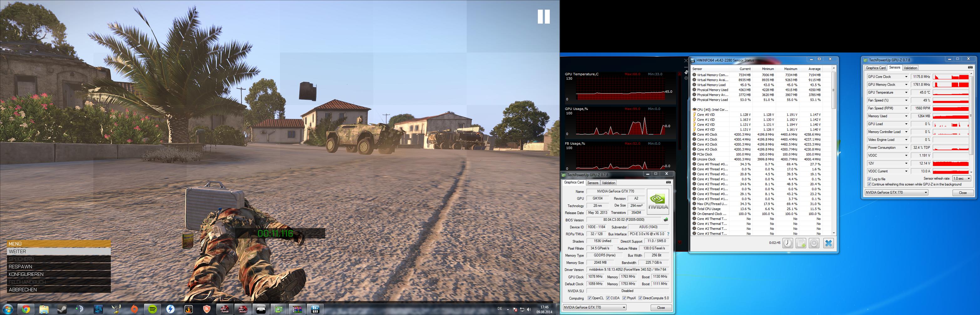
Task: Switch to Validation tab in left GPU-Z window
Action: coord(609,183)
